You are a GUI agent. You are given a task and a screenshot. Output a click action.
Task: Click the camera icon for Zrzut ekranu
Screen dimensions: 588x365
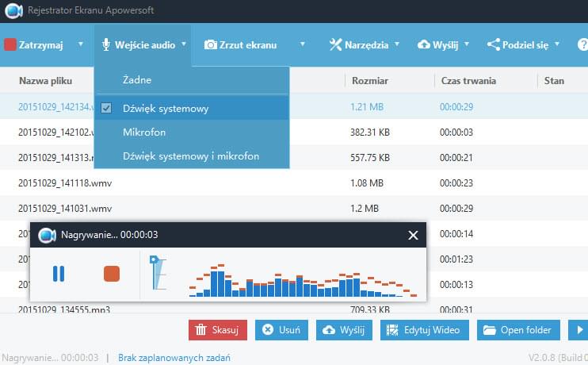pos(211,45)
